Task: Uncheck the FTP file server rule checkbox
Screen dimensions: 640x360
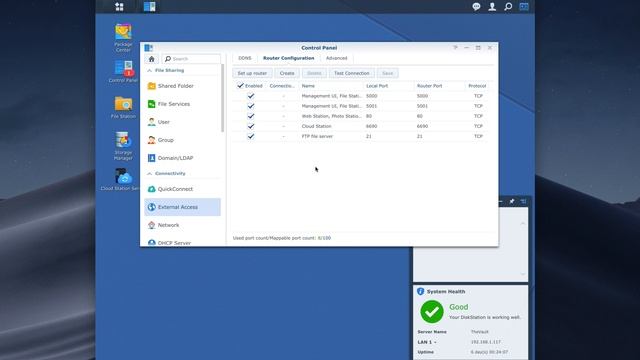Action: pos(251,136)
